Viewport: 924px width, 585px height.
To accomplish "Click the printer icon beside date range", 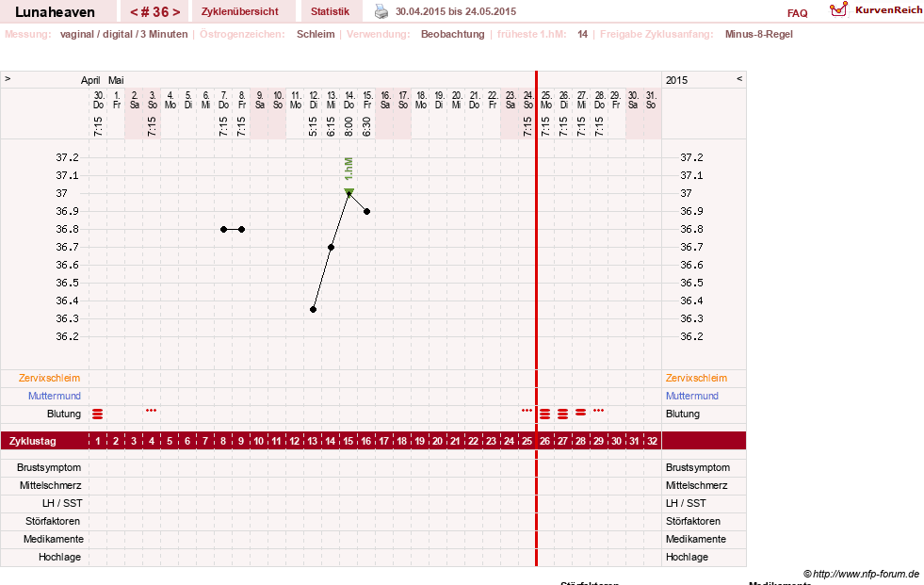I will (381, 12).
